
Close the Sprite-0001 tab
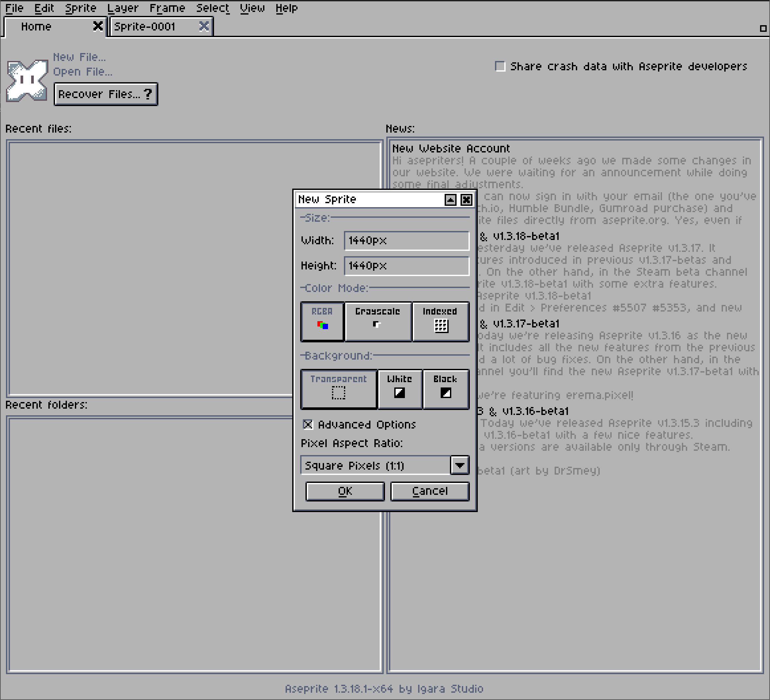(204, 26)
